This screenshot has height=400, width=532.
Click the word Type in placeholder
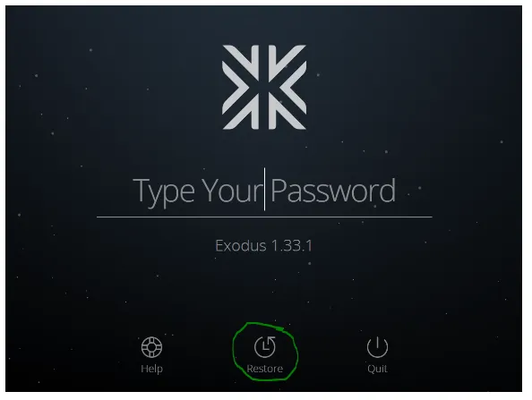coord(164,191)
